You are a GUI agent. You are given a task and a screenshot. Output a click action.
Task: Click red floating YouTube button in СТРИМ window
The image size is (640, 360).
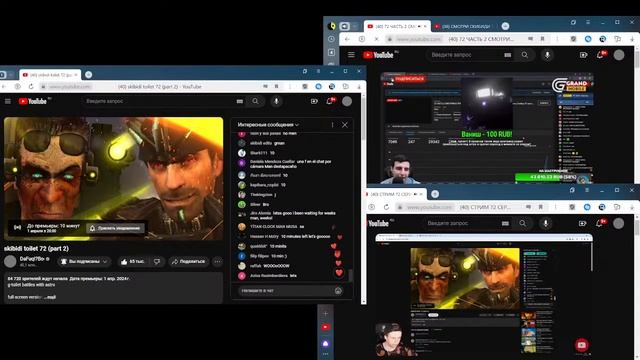(582, 345)
